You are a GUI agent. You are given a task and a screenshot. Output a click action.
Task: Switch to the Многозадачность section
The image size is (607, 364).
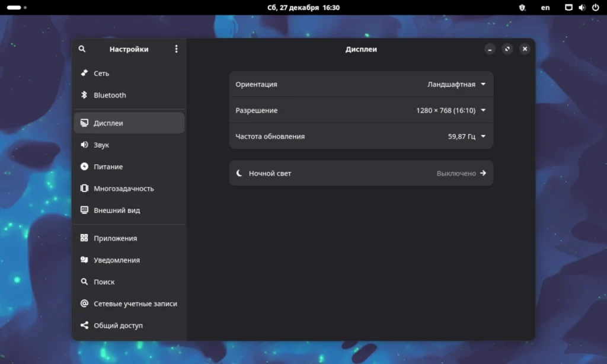click(129, 188)
